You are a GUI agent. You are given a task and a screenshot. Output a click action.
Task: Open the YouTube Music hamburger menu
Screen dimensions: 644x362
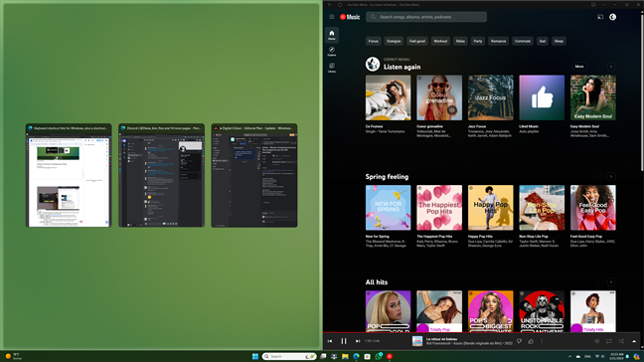click(332, 17)
